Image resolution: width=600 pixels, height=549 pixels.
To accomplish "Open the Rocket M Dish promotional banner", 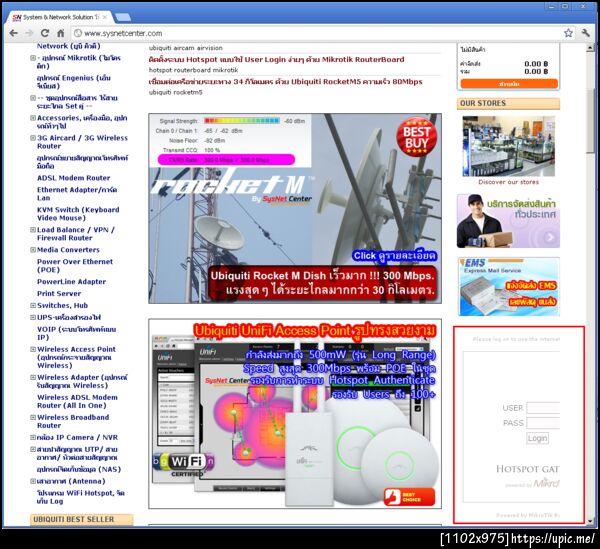I will tap(295, 209).
